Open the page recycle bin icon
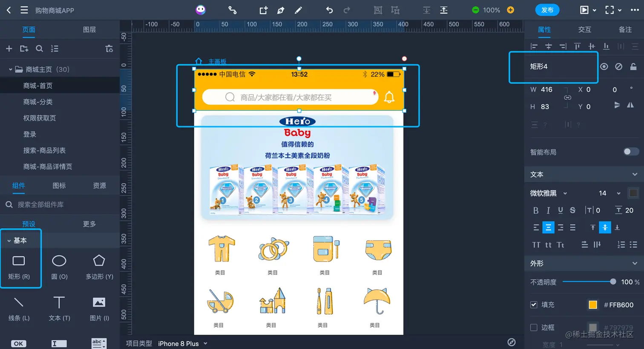The width and height of the screenshot is (644, 349). coord(109,49)
